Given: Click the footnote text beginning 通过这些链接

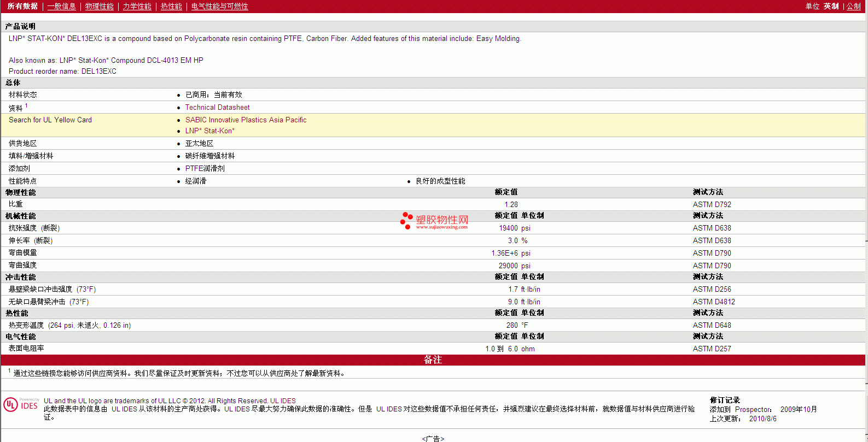Looking at the screenshot, I should (179, 374).
